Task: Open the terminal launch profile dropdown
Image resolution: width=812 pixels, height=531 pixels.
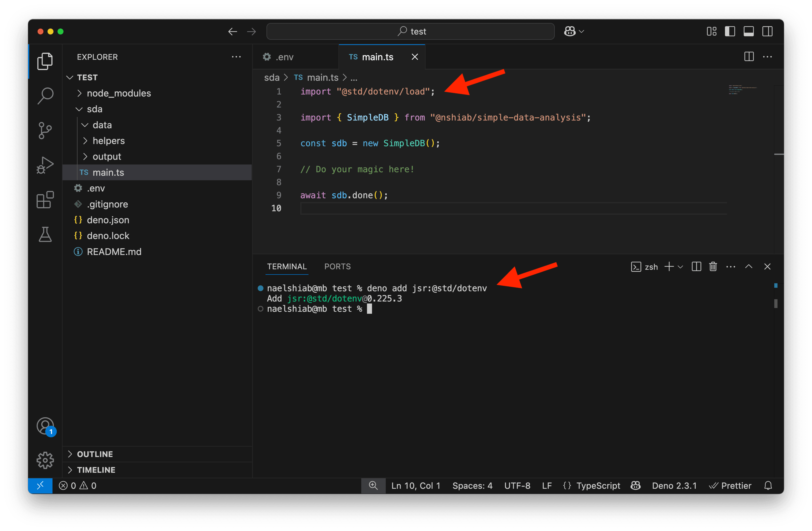Action: point(680,267)
